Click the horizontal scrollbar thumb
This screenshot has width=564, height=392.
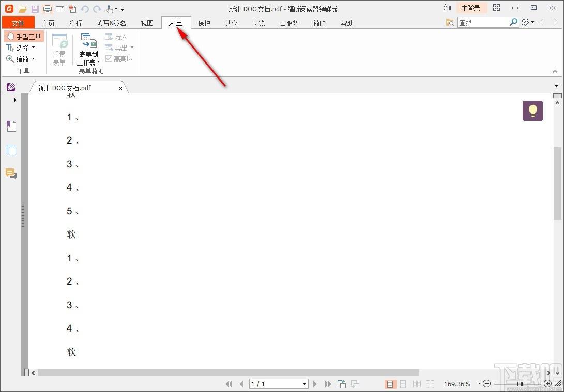[228, 373]
